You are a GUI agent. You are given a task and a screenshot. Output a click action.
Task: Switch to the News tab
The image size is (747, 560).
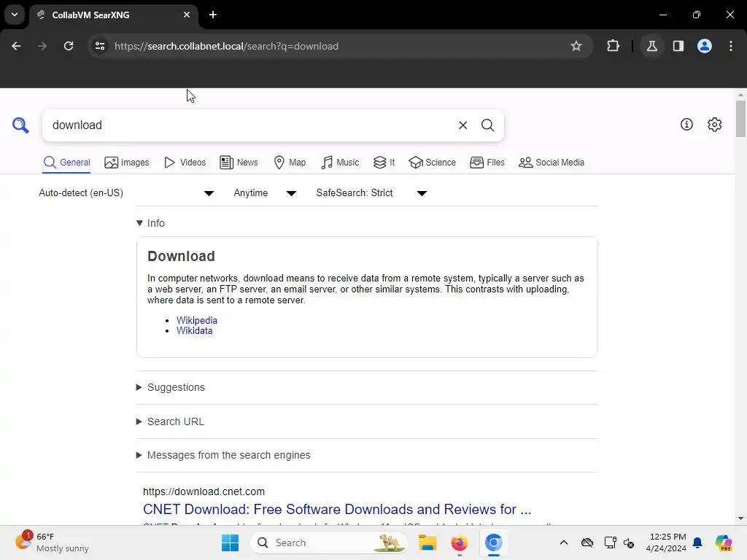click(239, 163)
